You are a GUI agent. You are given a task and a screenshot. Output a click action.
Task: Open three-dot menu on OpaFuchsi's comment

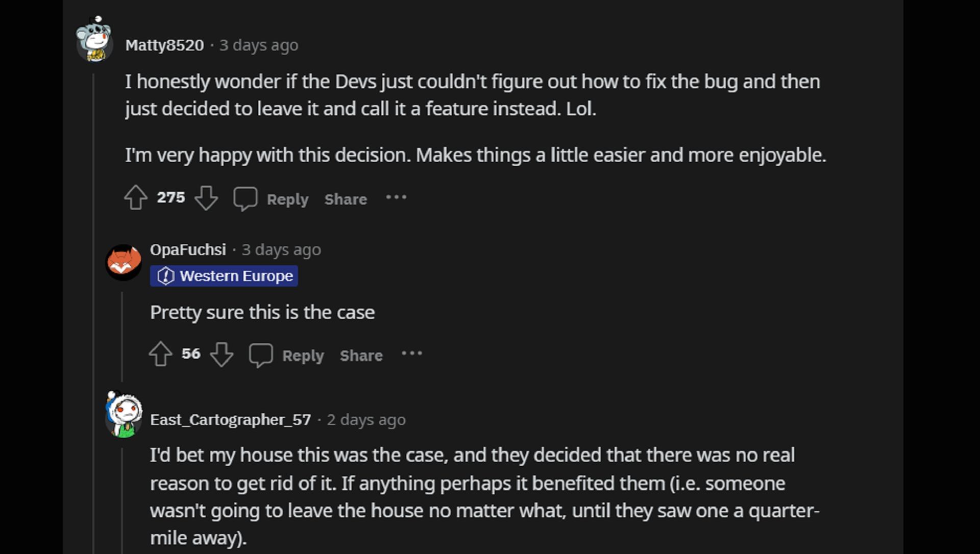411,354
